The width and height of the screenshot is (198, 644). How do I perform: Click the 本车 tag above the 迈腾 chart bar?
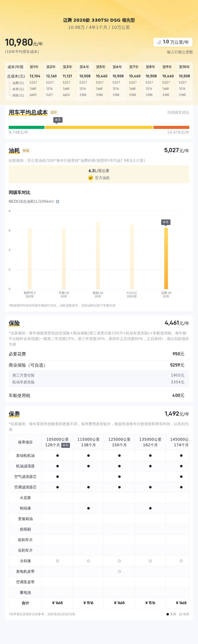(166, 222)
